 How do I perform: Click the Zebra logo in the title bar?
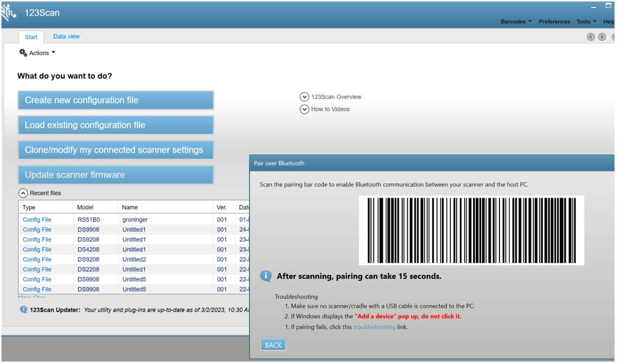[x=9, y=11]
